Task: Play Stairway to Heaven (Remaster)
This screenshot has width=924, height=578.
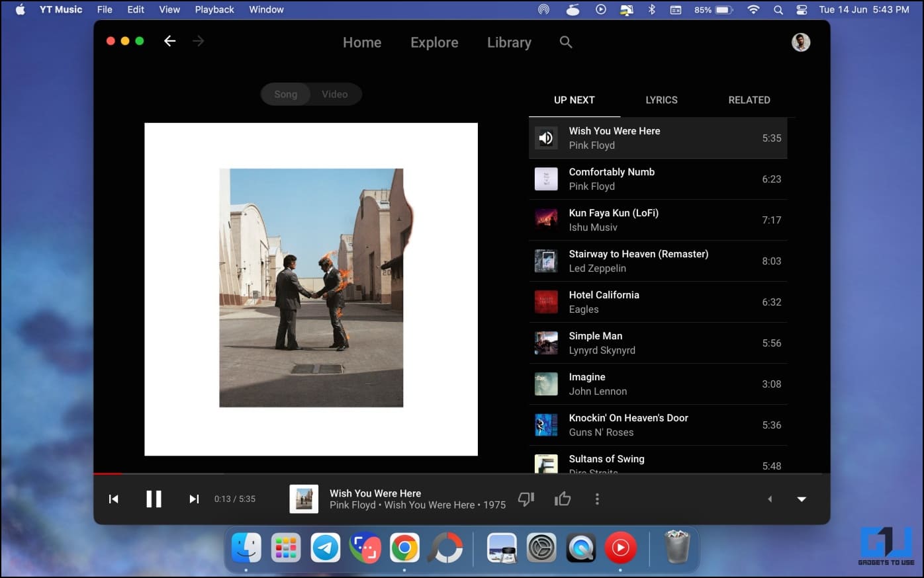Action: point(658,261)
